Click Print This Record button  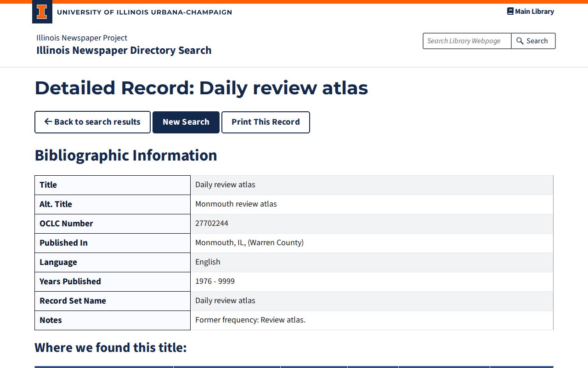tap(266, 122)
